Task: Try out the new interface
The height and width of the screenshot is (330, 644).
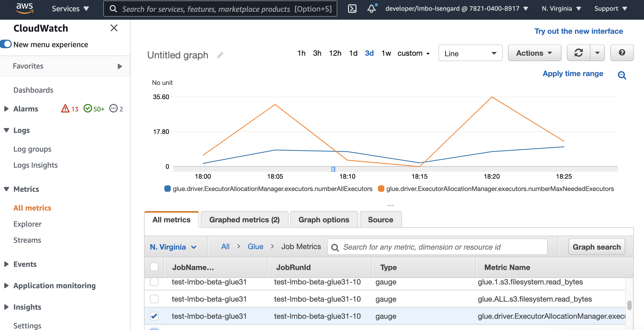Action: [x=578, y=31]
